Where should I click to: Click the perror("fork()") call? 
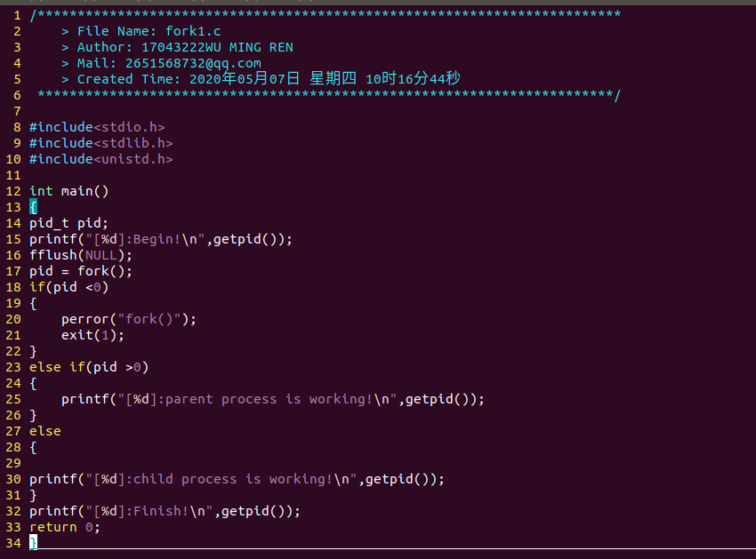pos(129,319)
